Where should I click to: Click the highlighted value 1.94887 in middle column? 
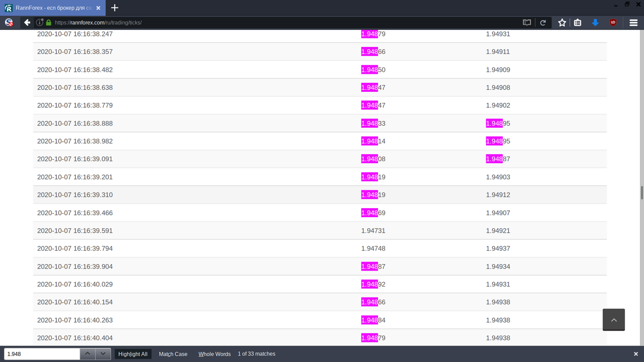[373, 267]
